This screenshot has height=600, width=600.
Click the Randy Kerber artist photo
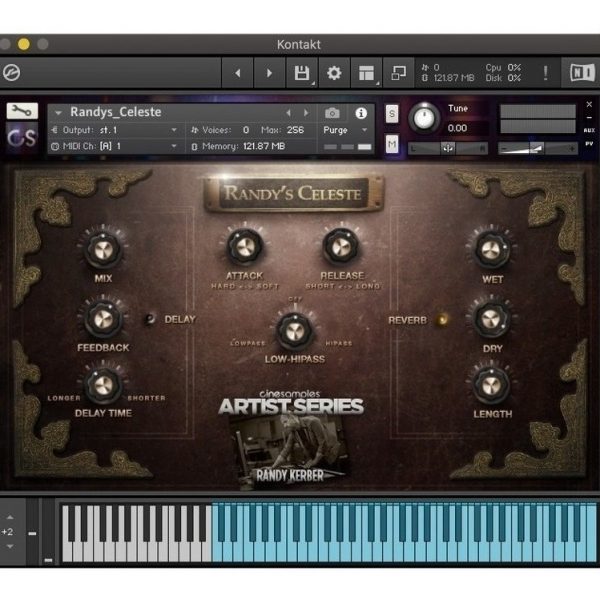pos(290,453)
